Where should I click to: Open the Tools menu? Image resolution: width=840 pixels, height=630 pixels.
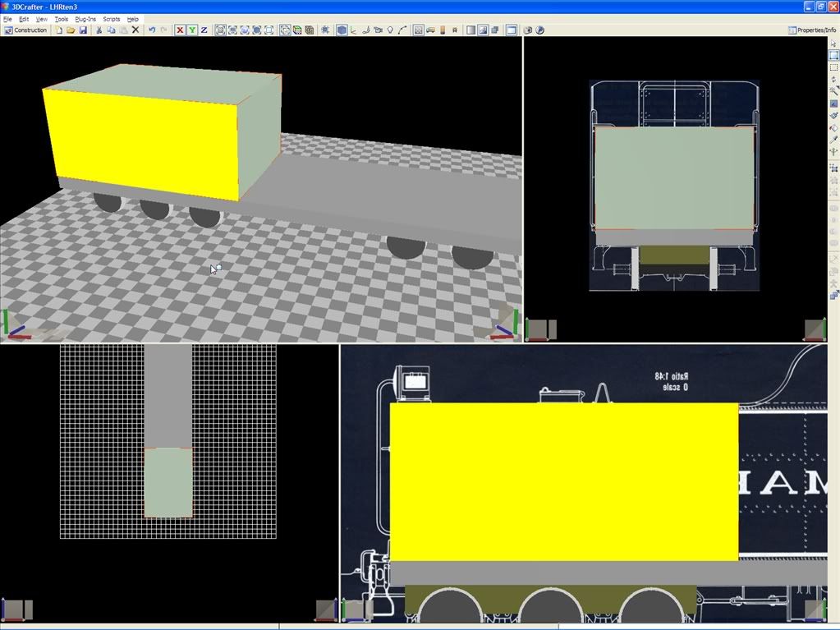point(62,19)
